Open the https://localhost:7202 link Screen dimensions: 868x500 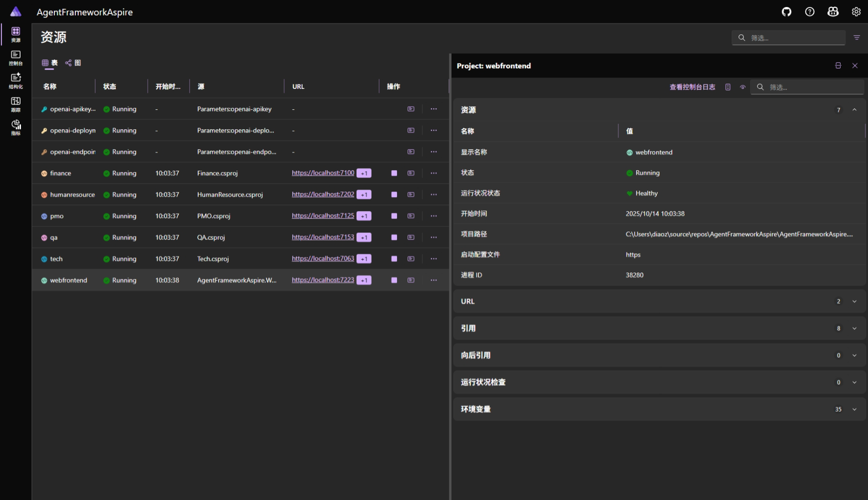pyautogui.click(x=323, y=195)
